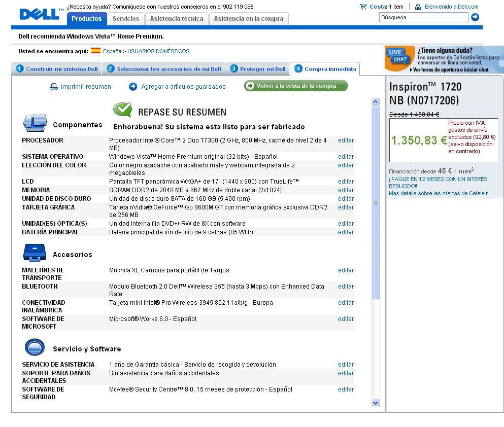The height and width of the screenshot is (427, 504).
Task: Click the Bienvenido user icon
Action: pos(418,7)
